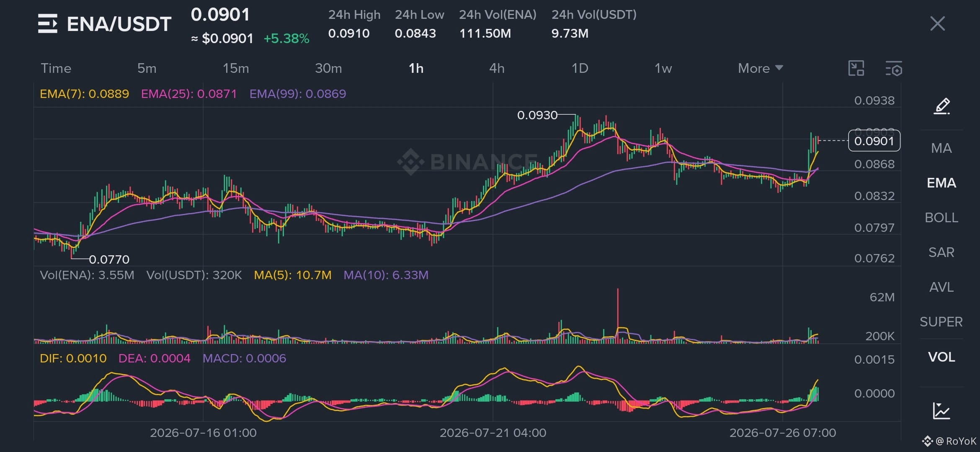Click the MA(5): 10.7M volume label
Screen dimensions: 980x452
click(293, 275)
